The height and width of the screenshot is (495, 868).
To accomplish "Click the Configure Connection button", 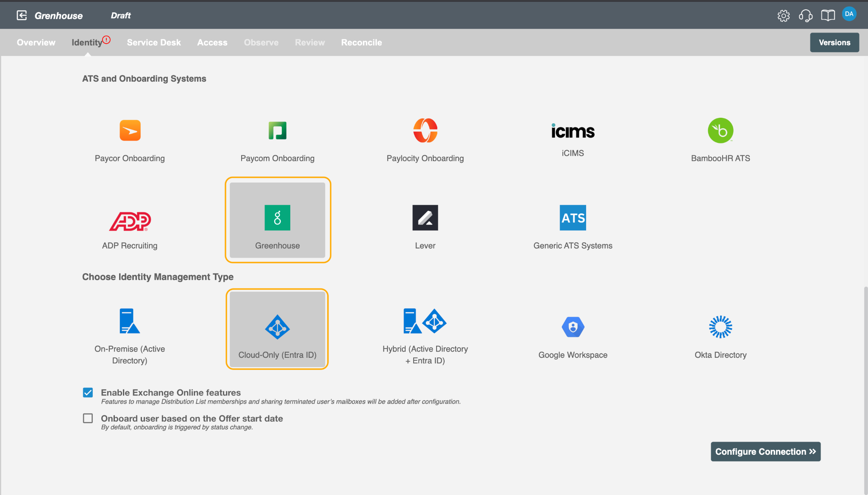I will point(765,451).
